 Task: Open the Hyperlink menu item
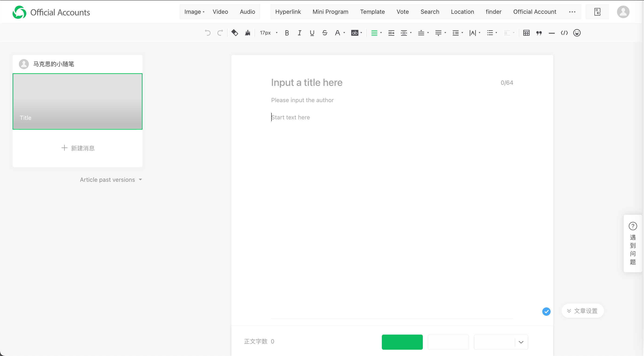288,12
